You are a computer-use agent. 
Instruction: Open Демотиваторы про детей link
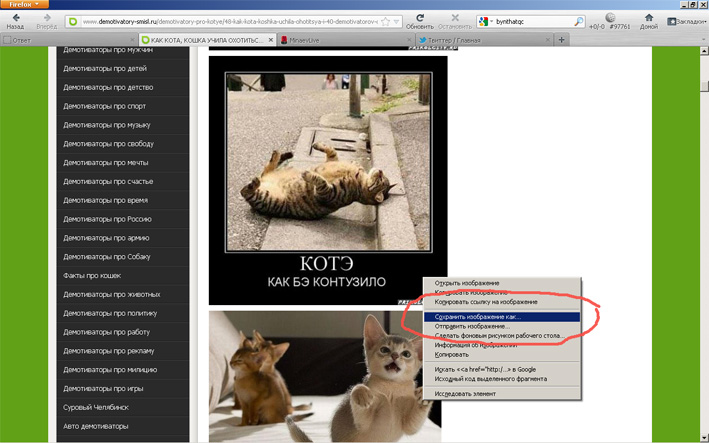point(105,69)
